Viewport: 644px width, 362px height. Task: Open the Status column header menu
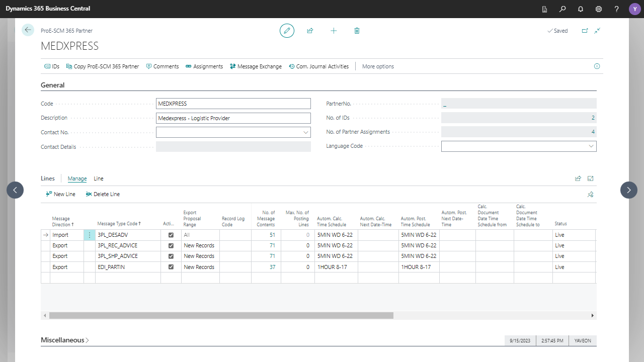tap(561, 224)
